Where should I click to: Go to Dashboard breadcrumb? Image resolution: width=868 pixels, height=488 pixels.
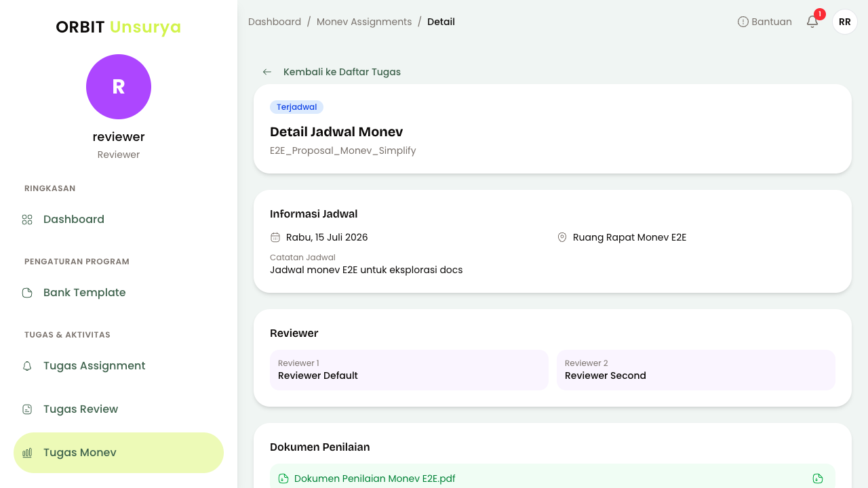[275, 22]
